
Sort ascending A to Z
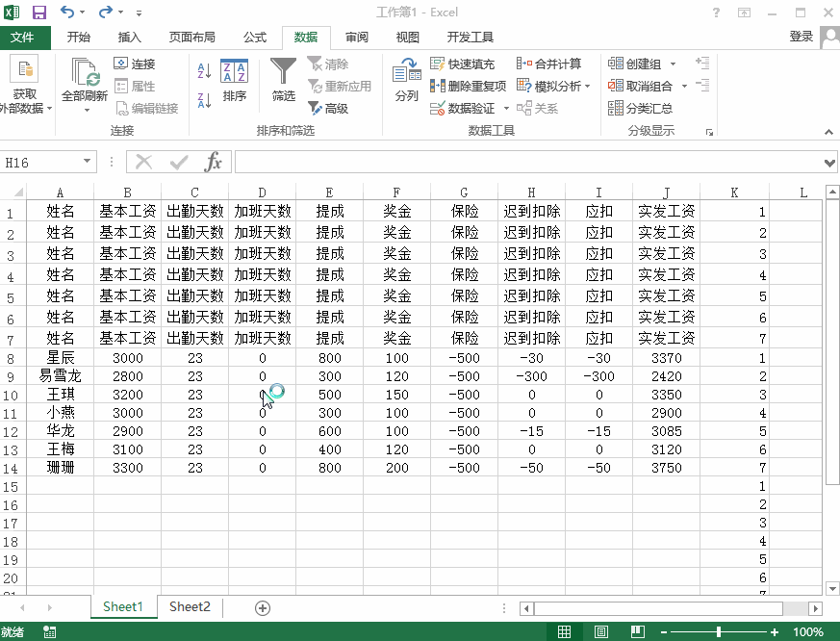204,70
